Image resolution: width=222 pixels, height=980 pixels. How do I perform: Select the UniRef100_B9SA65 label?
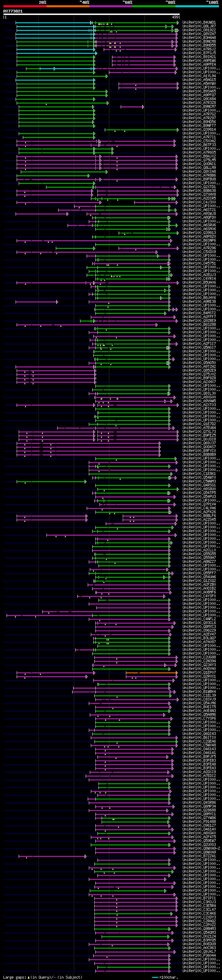[199, 91]
